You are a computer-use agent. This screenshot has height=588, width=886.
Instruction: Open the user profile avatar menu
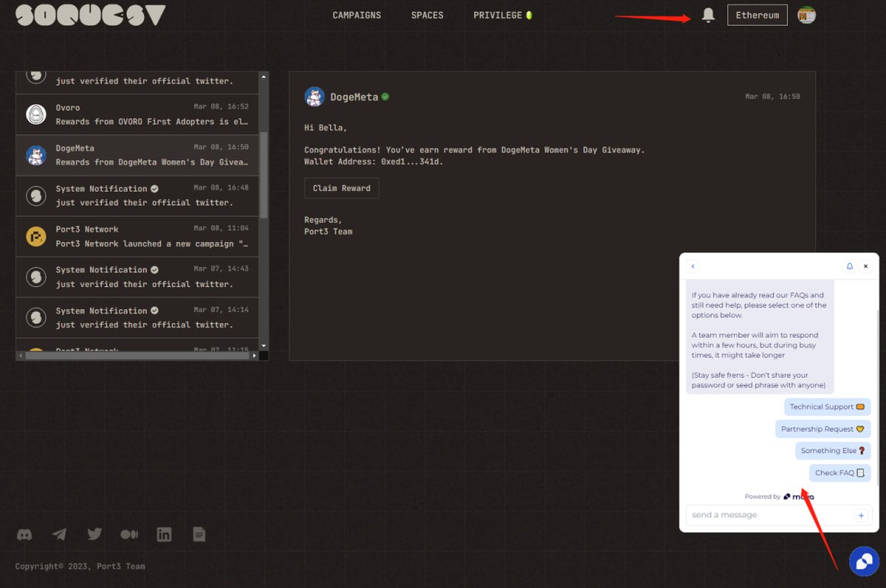click(x=806, y=15)
